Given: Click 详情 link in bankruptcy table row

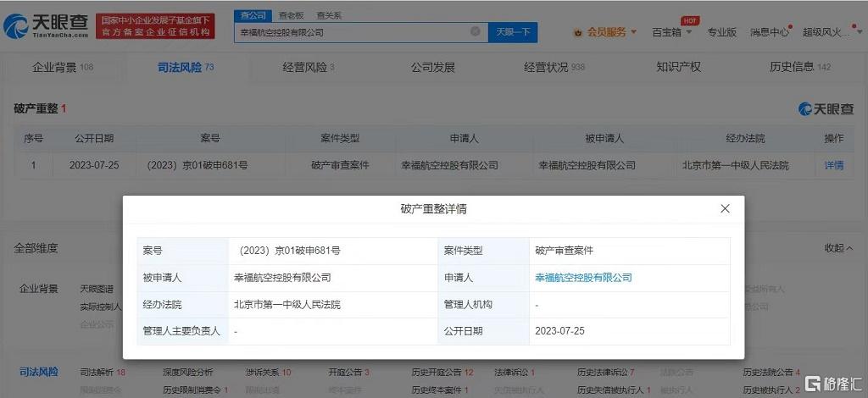Looking at the screenshot, I should pos(834,165).
